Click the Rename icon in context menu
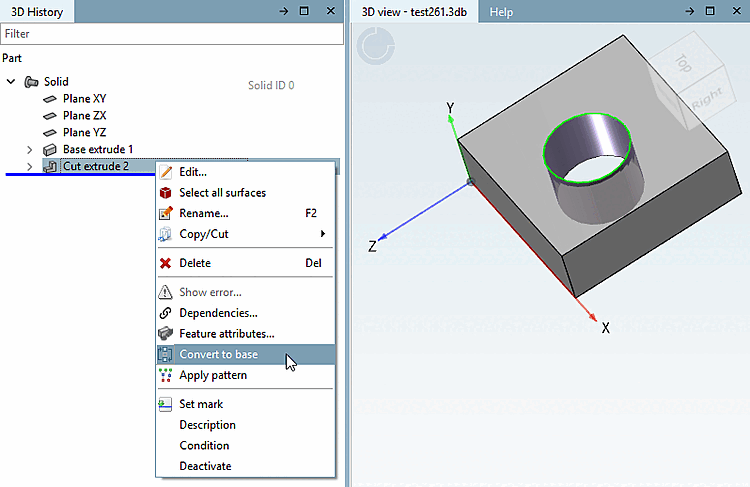 165,213
